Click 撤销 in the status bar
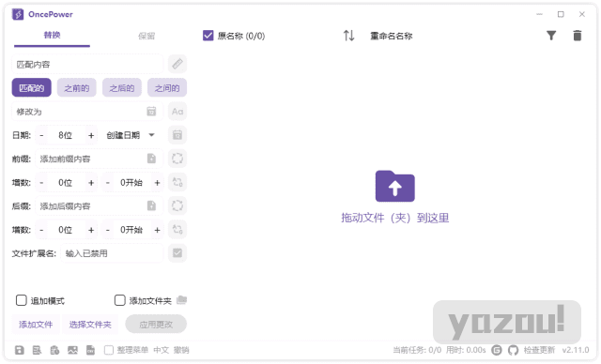The image size is (601, 364). 181,350
